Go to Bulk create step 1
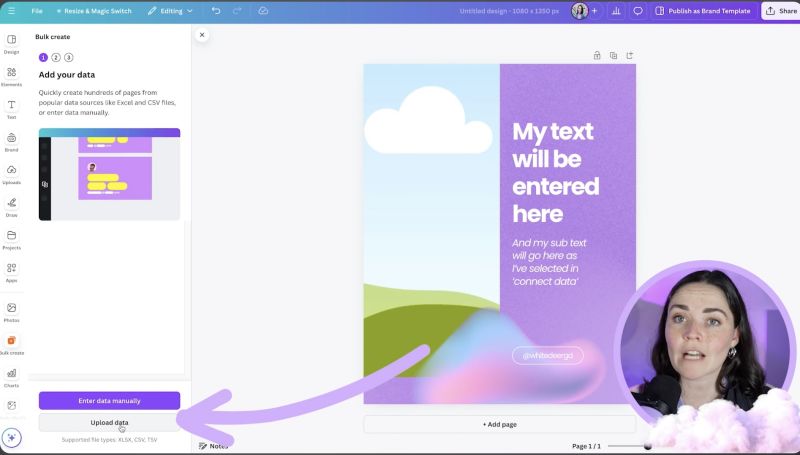 43,58
